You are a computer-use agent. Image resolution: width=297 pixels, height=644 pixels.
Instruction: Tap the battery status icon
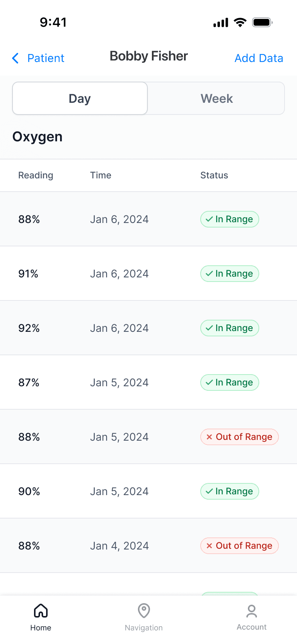(x=262, y=22)
